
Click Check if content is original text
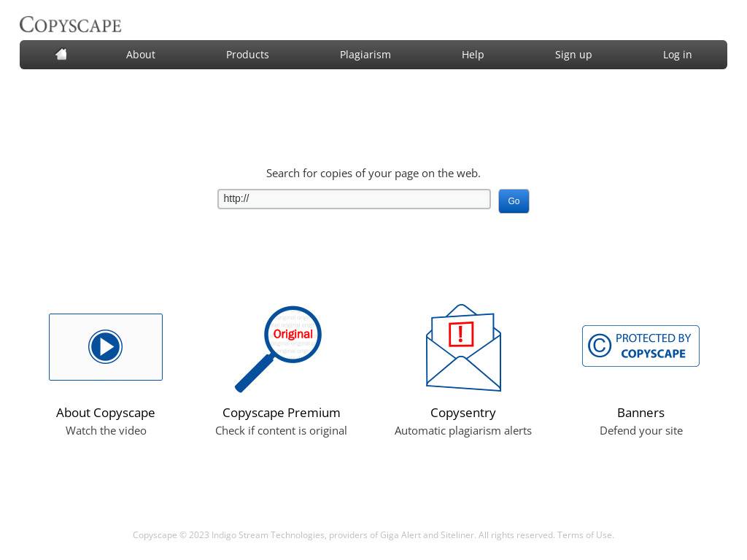(x=281, y=430)
